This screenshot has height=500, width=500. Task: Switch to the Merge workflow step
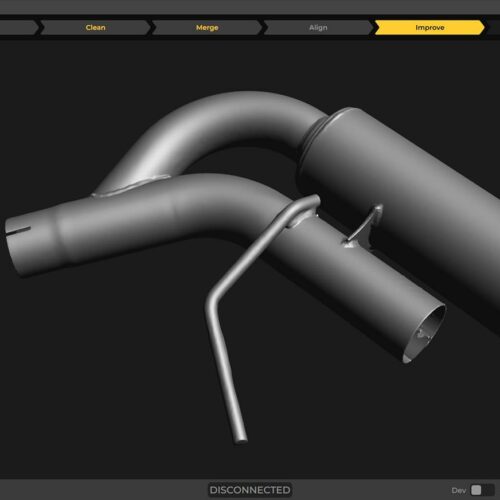tap(207, 28)
